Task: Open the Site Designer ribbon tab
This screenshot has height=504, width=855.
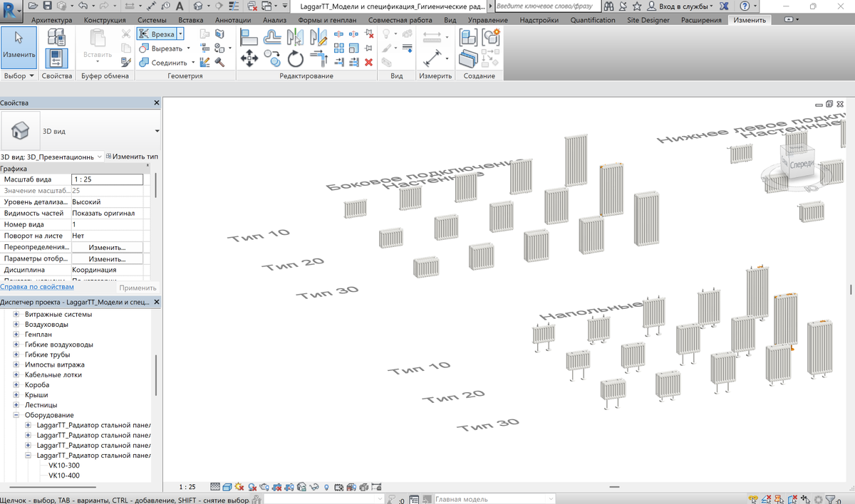Action: point(648,20)
